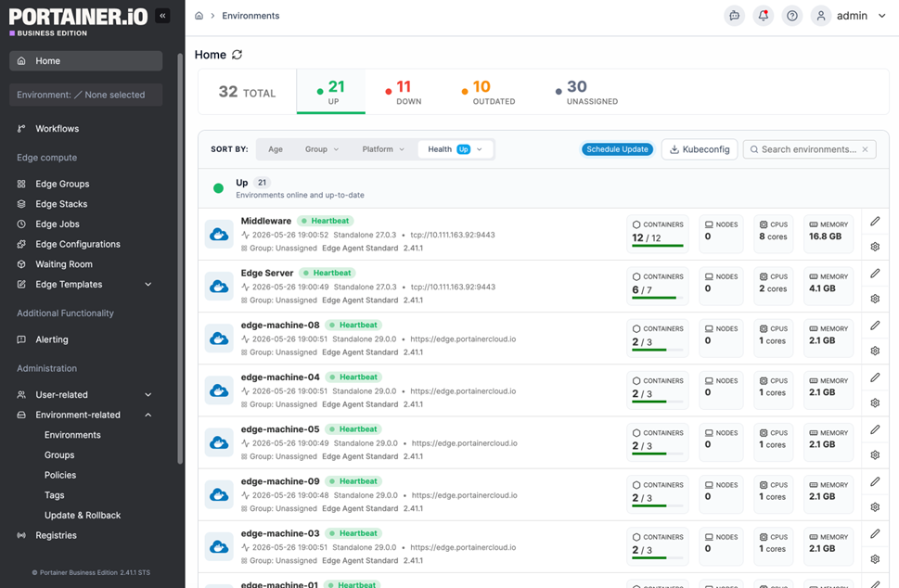Open the Edge Server environment link
Viewport: 899px width, 588px height.
(x=267, y=274)
